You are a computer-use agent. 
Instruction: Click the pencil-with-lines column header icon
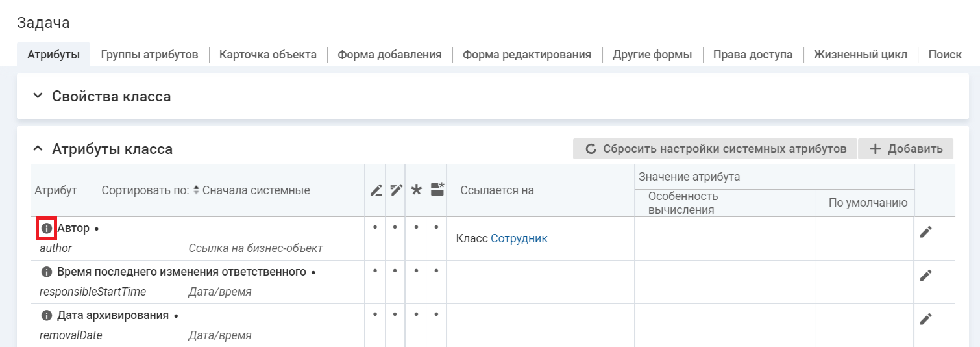pos(396,190)
